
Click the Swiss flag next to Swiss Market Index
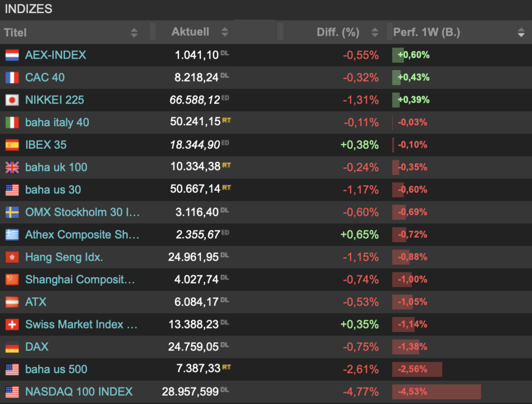12,324
